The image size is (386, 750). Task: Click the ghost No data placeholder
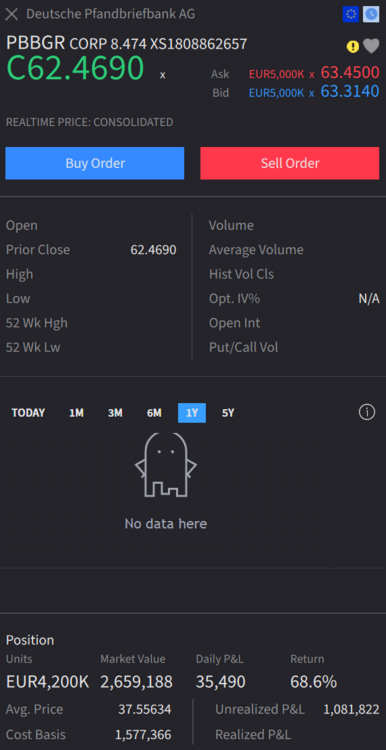pyautogui.click(x=166, y=465)
